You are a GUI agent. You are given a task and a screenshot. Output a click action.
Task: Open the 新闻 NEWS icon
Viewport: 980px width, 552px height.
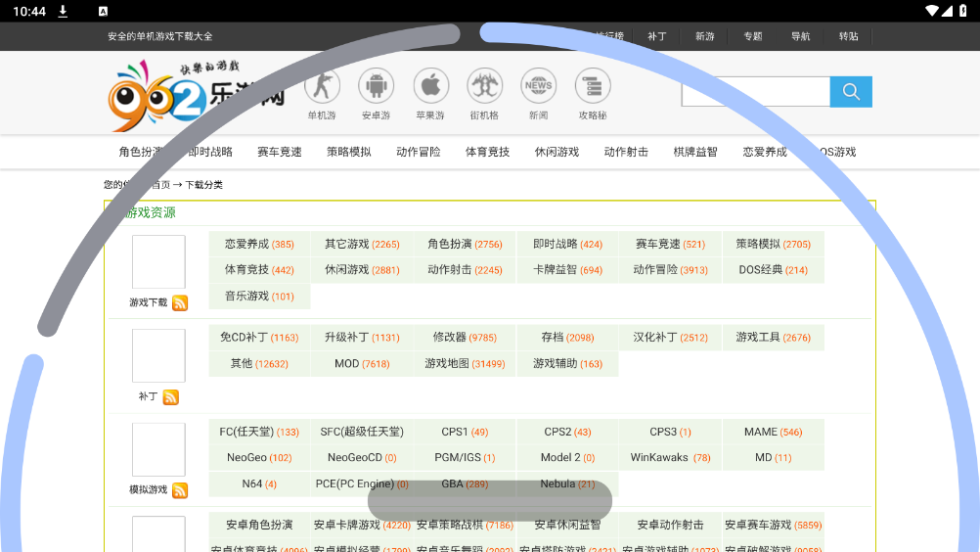(x=539, y=86)
